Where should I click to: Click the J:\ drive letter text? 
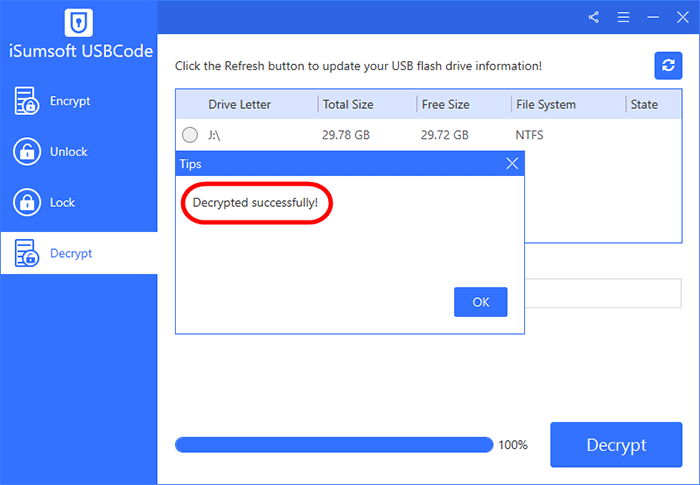point(214,135)
